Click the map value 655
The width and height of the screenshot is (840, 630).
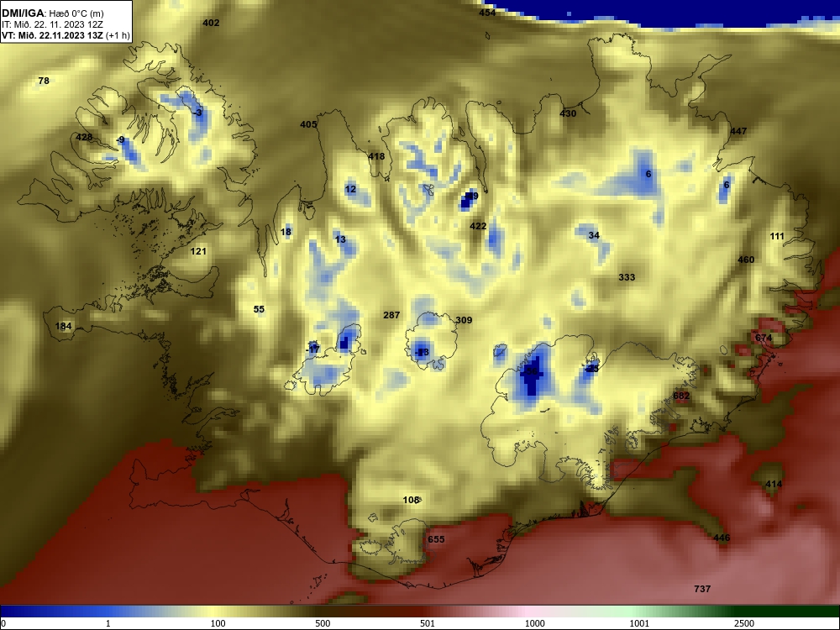436,539
